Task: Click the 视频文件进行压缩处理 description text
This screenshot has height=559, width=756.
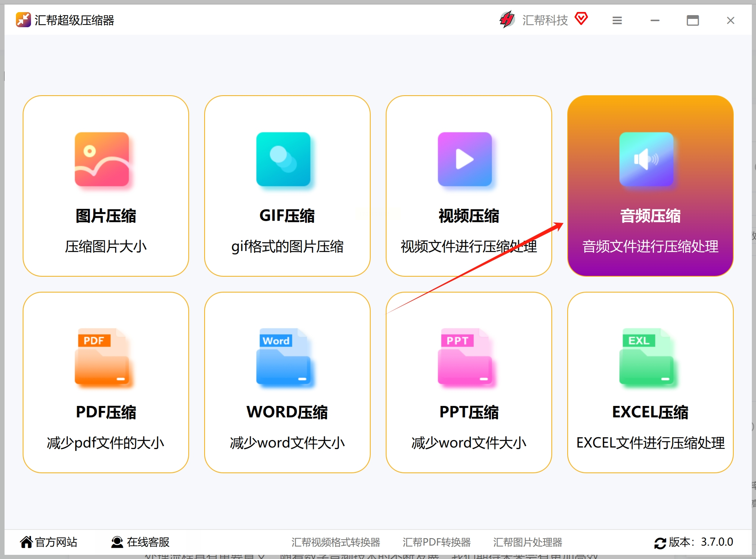Action: pos(469,246)
